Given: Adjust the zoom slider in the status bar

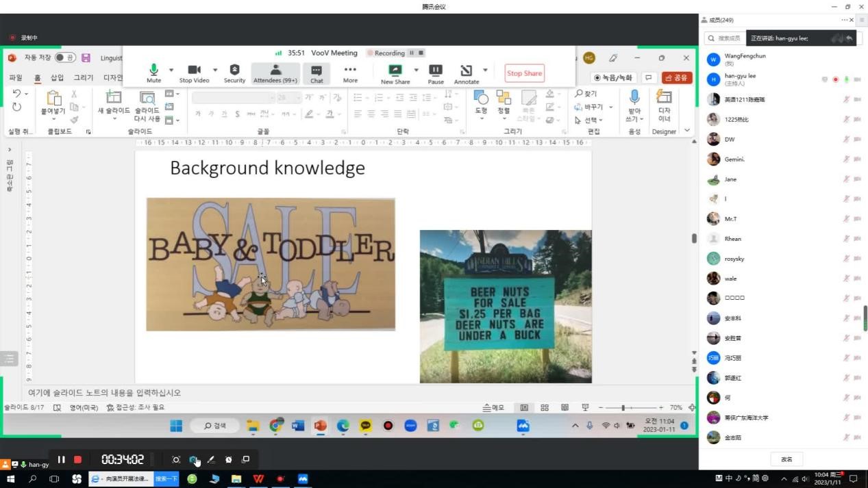Looking at the screenshot, I should pyautogui.click(x=623, y=408).
